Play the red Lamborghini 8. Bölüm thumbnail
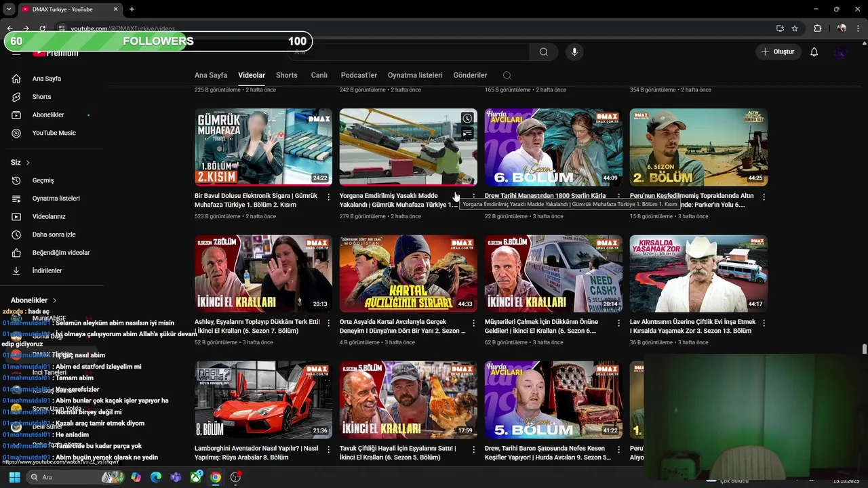The height and width of the screenshot is (488, 868). point(263,400)
